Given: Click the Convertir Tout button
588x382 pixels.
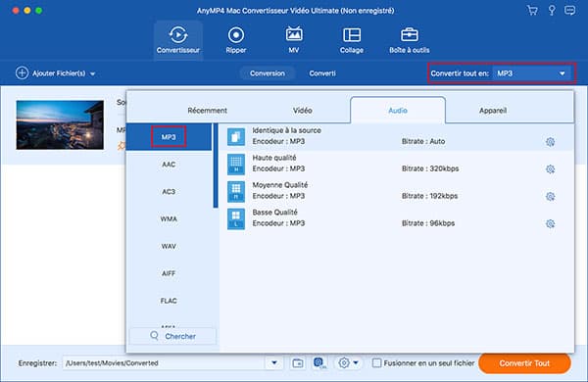Looking at the screenshot, I should point(524,362).
